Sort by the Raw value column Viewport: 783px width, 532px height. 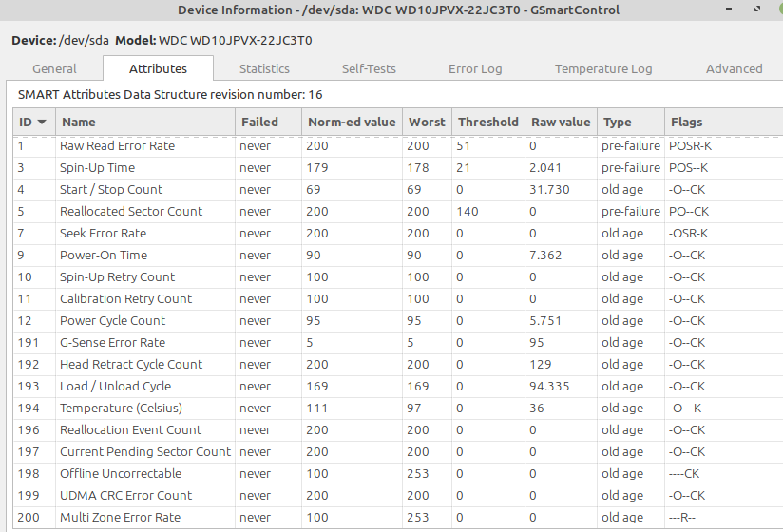point(561,122)
